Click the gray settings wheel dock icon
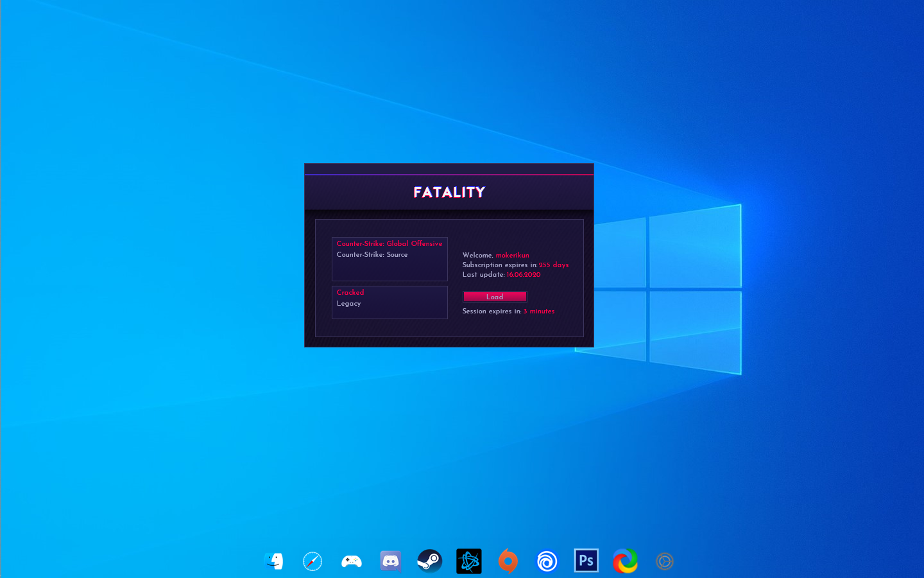The height and width of the screenshot is (578, 924). click(x=665, y=561)
